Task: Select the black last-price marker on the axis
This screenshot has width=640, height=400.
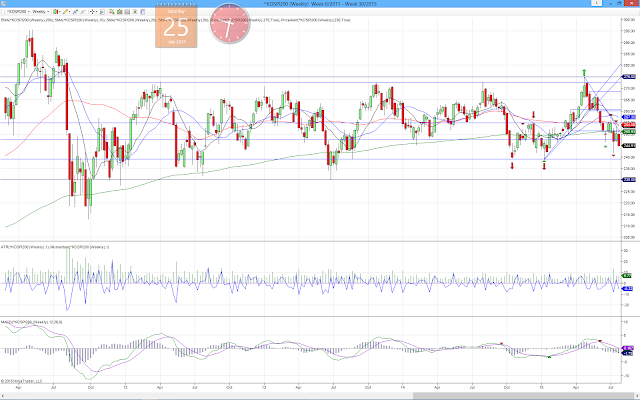Action: [x=629, y=145]
